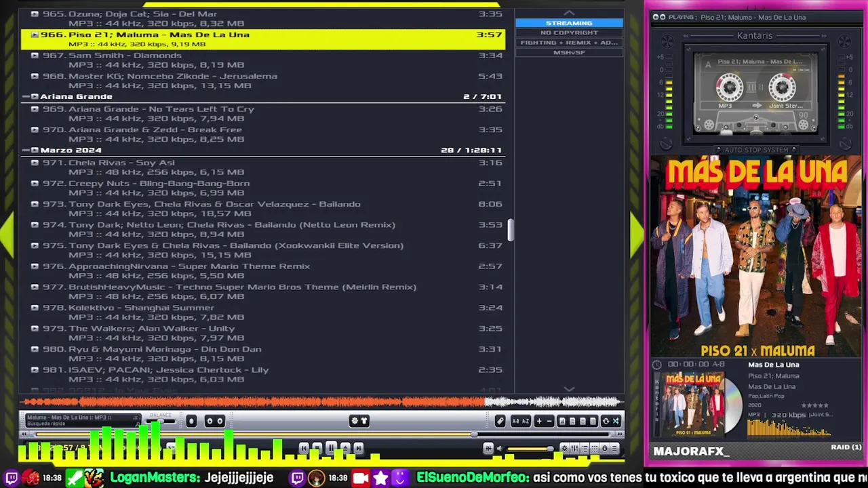Select track 969 Ariana Grande - No Tears Left To Cry
Viewport: 868px width, 488px height.
[263, 113]
